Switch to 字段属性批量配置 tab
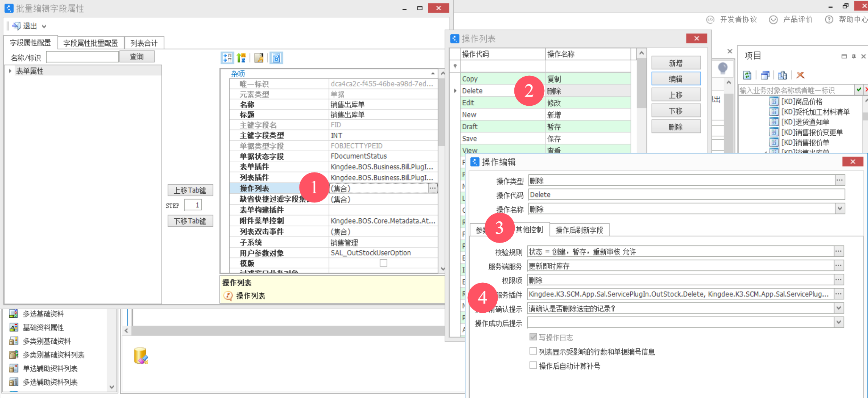The height and width of the screenshot is (398, 868). click(91, 43)
